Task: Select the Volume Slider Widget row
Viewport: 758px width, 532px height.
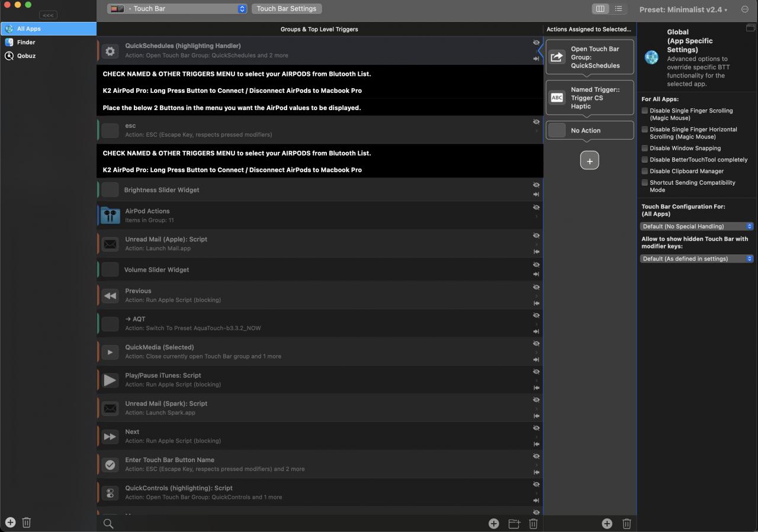Action: point(320,269)
